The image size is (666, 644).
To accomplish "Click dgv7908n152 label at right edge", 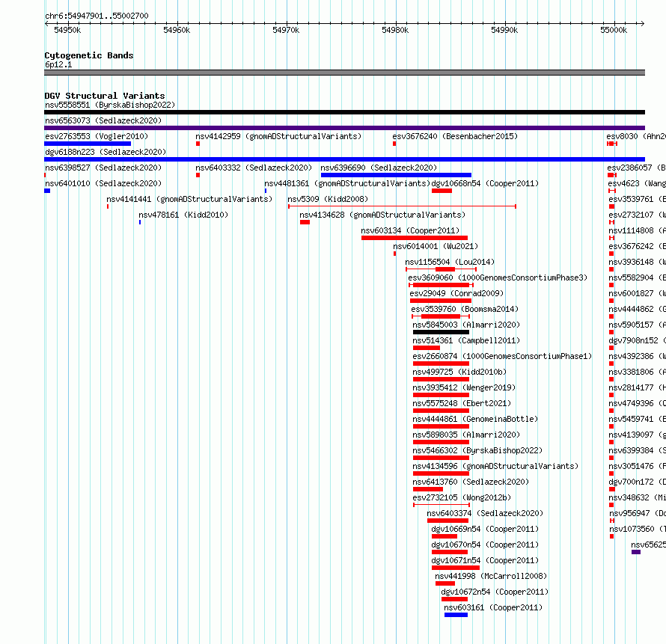I will click(x=637, y=340).
